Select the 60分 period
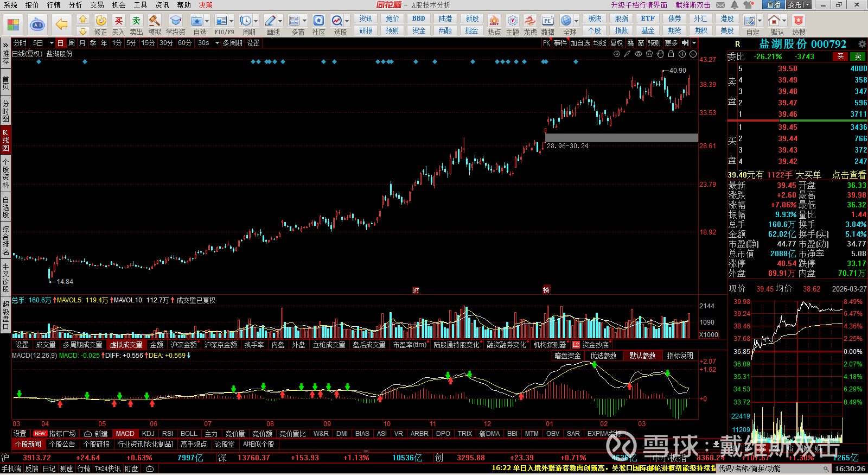The width and height of the screenshot is (868, 475). pyautogui.click(x=184, y=43)
